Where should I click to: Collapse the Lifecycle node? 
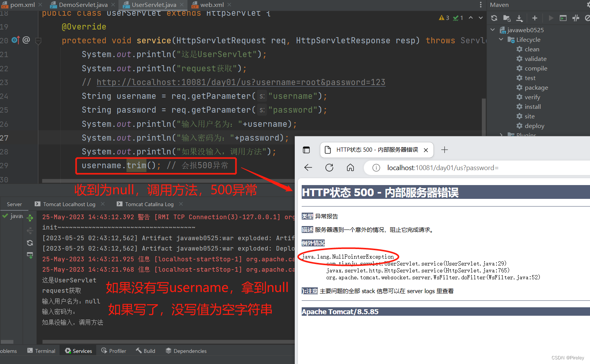(501, 39)
